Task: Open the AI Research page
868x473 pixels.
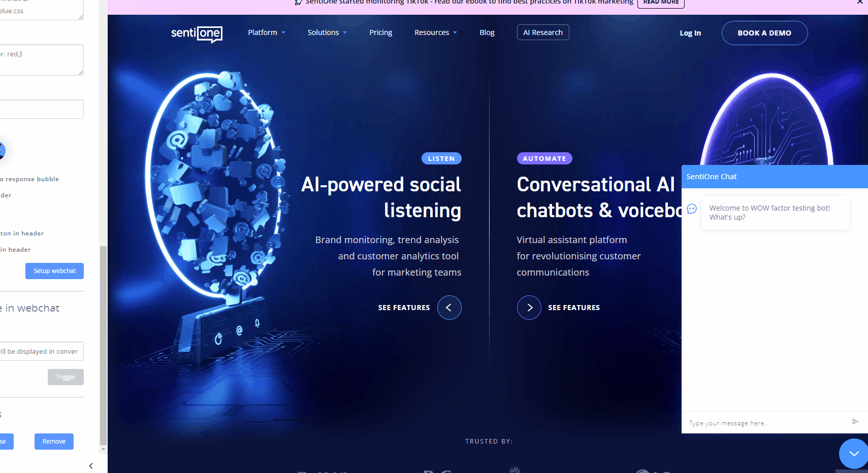Action: point(543,32)
